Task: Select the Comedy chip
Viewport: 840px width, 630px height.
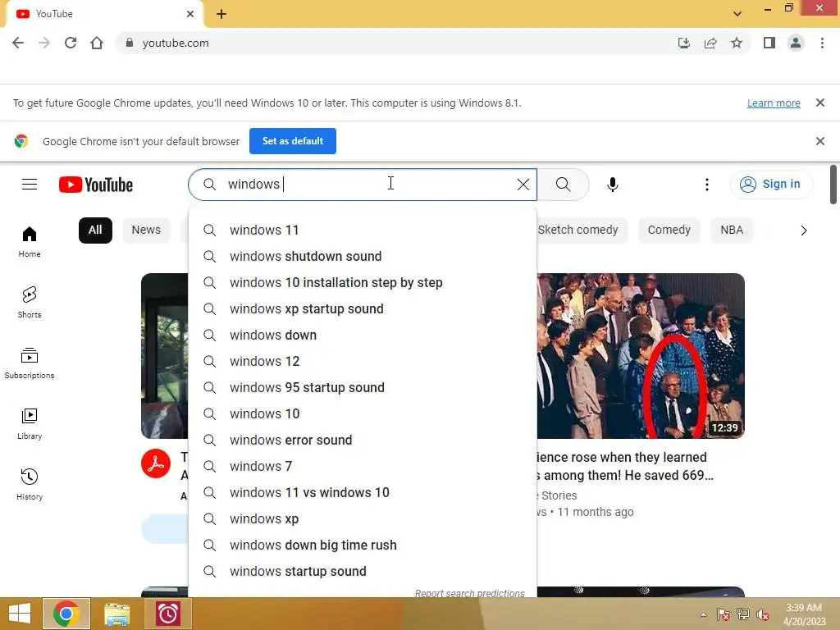Action: pos(669,231)
